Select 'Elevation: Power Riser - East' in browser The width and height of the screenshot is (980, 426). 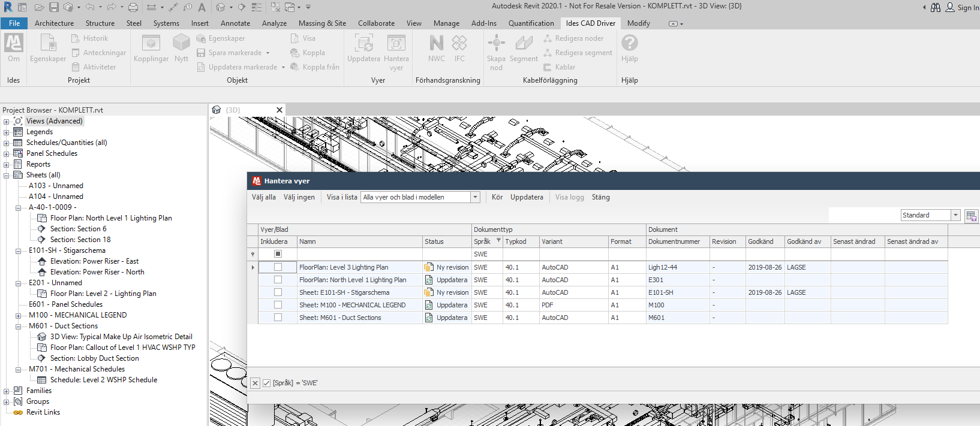click(94, 261)
